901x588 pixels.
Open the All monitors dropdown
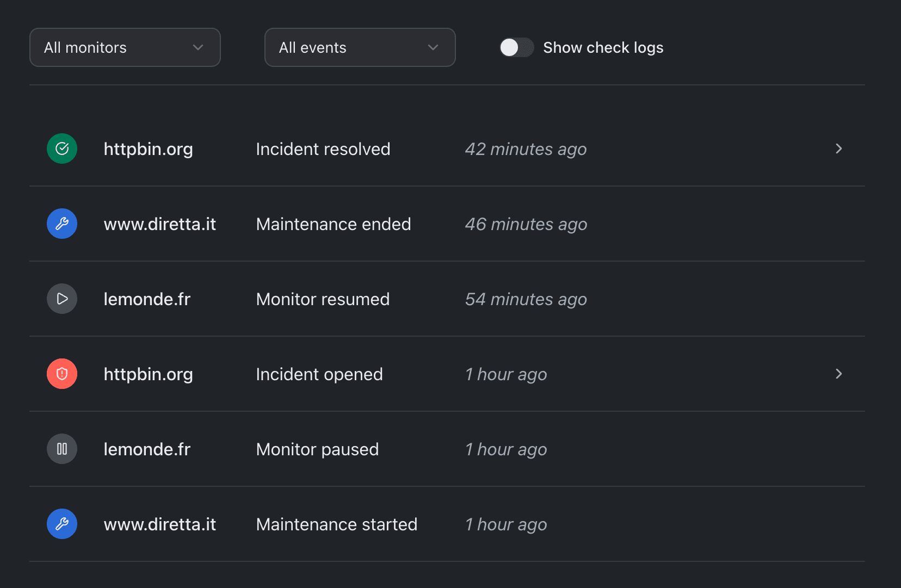pos(125,47)
